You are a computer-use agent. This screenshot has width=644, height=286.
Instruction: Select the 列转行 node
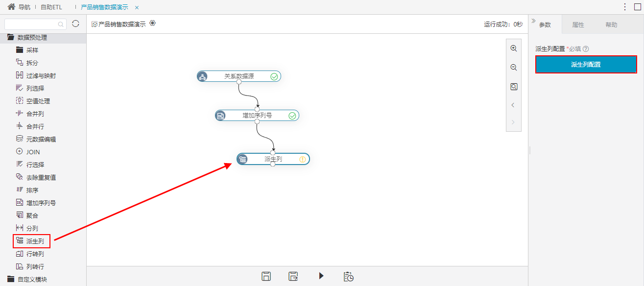(30, 266)
